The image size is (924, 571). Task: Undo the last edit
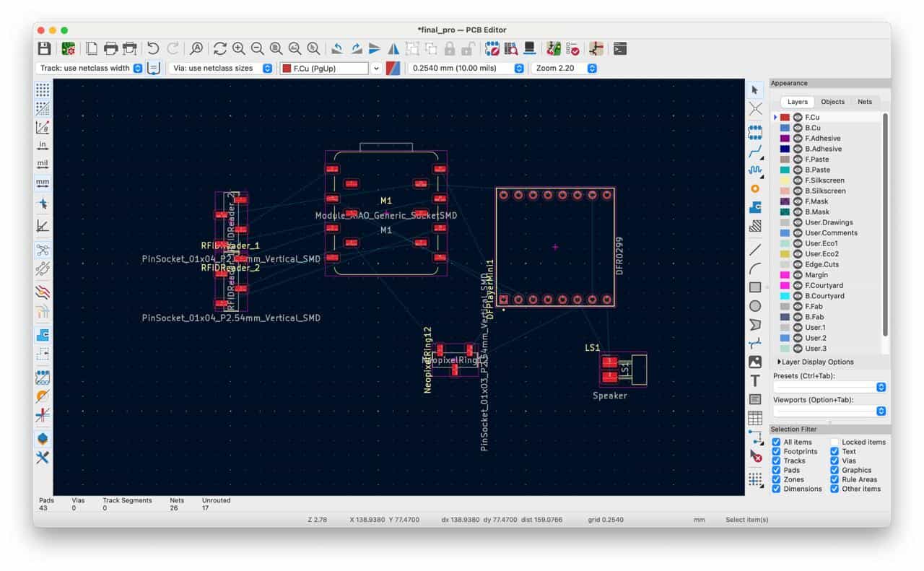coord(153,48)
